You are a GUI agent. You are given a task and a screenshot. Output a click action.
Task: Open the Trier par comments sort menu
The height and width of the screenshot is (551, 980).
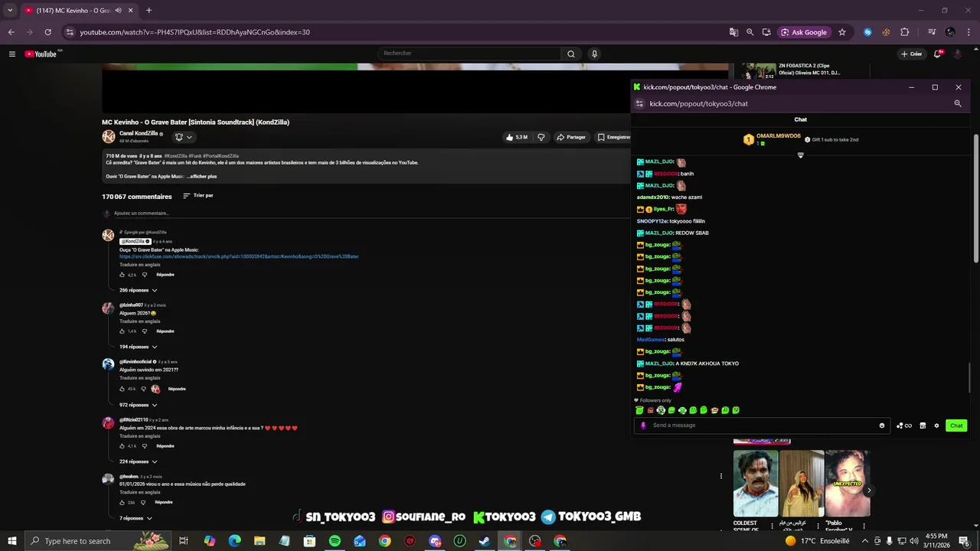tap(198, 196)
